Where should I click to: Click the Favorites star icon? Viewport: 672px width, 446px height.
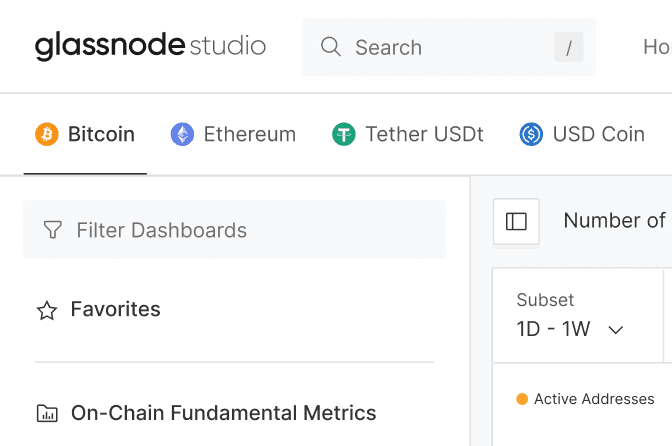pyautogui.click(x=47, y=310)
